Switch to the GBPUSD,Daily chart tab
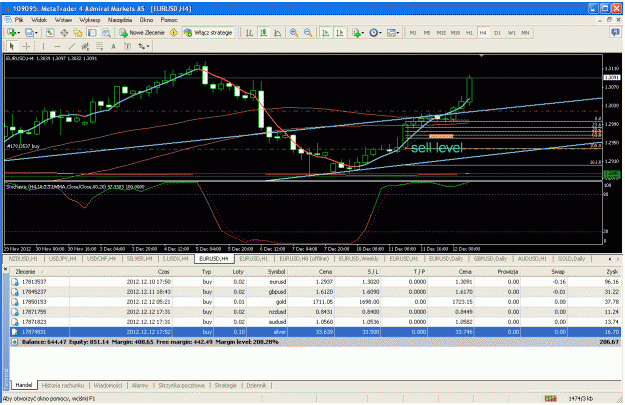625x405 pixels. (x=490, y=259)
